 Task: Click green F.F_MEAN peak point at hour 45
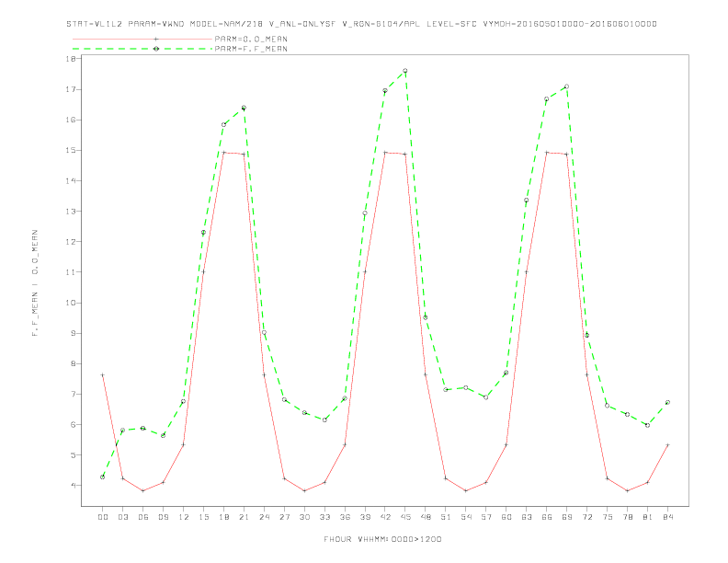404,71
